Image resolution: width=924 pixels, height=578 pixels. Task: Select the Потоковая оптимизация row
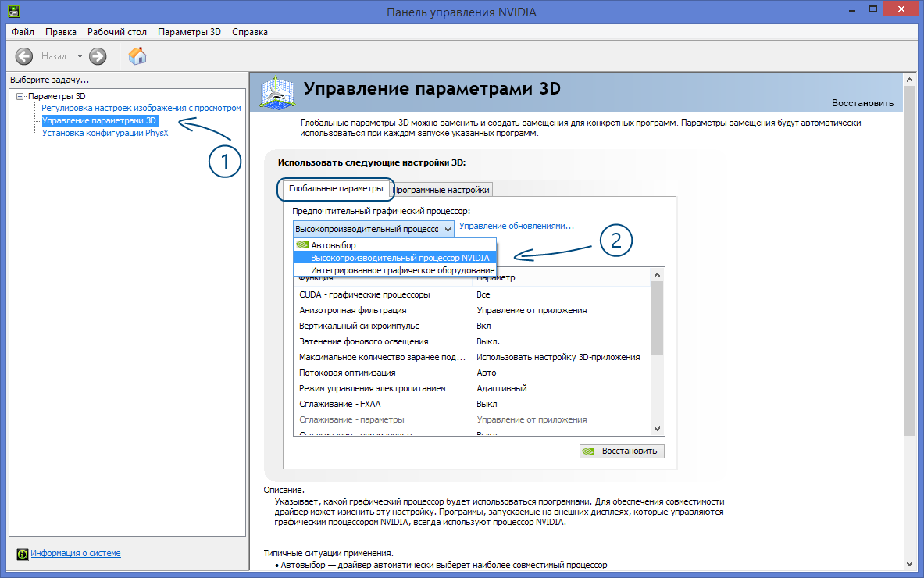point(473,373)
